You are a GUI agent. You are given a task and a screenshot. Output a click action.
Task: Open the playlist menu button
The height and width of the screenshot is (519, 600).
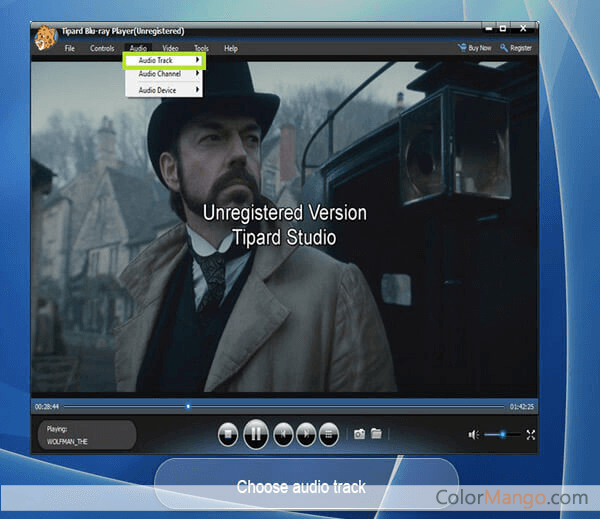[329, 434]
